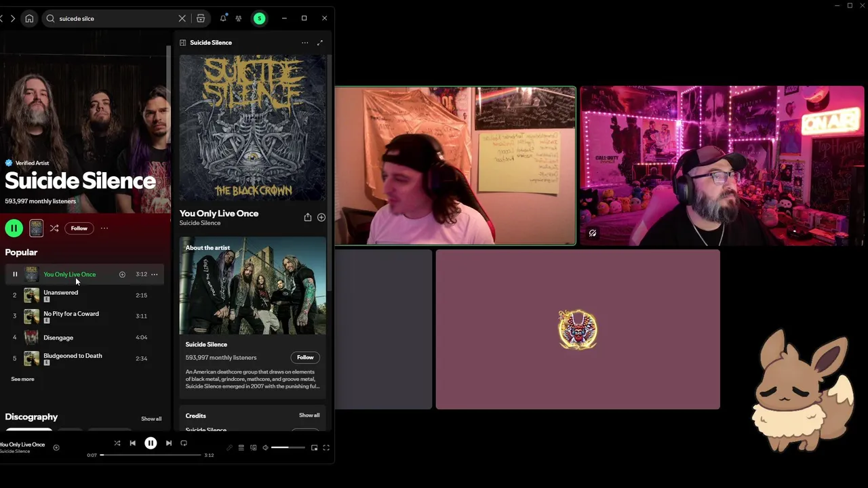Select the track 'No Pity for a Coward'
Screen dimensions: 868x488
(71, 314)
